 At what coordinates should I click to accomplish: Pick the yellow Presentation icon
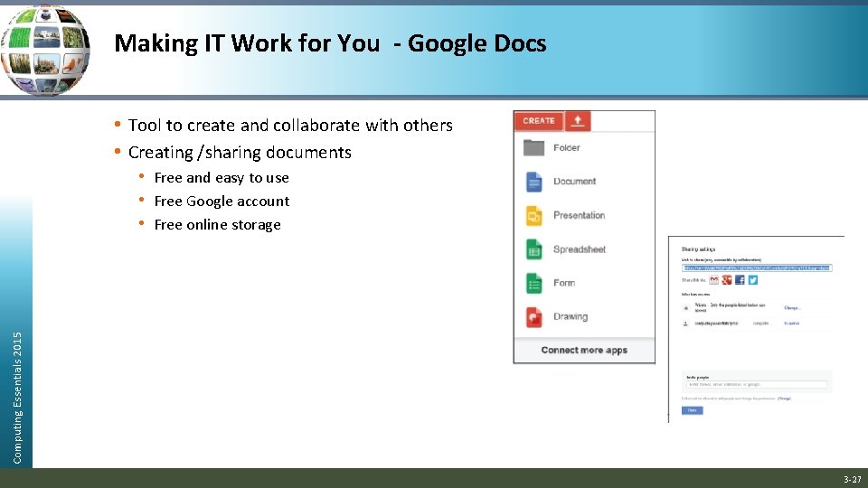pos(533,215)
